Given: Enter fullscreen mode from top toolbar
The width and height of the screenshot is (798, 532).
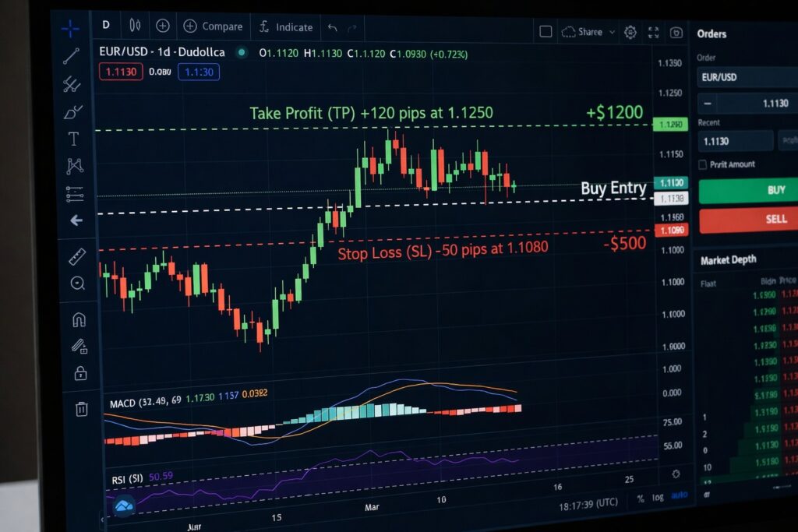Looking at the screenshot, I should [653, 33].
